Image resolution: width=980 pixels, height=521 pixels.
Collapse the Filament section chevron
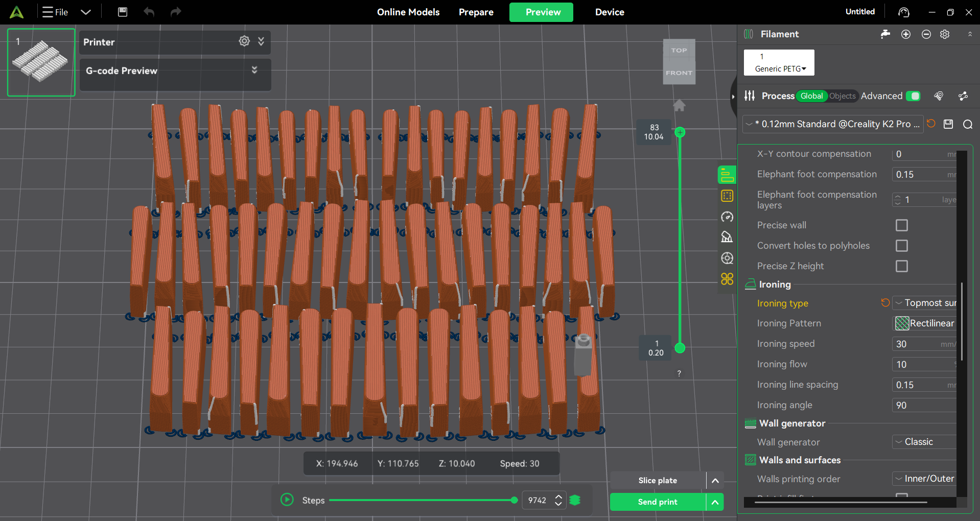[x=970, y=34]
